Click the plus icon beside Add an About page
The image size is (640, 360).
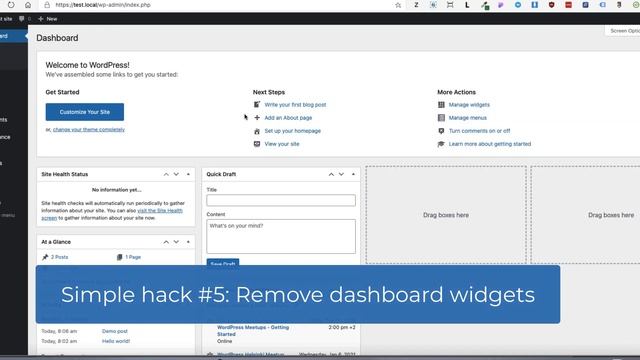257,118
